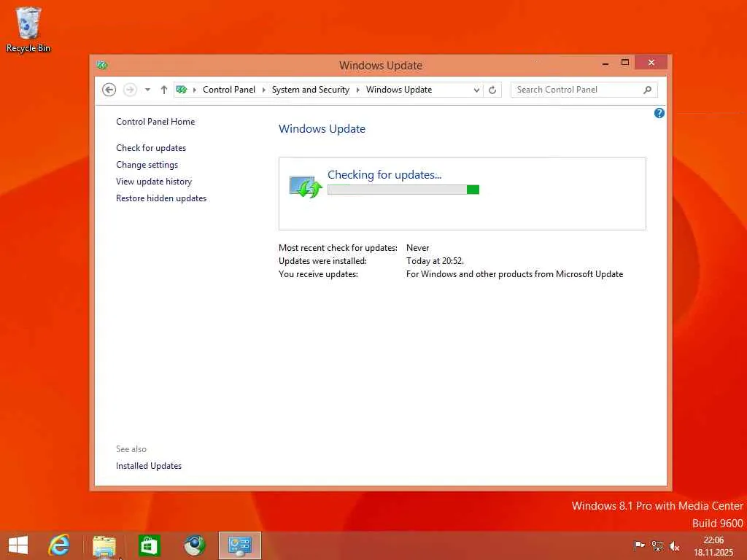Click the search magnifier icon
Screen dimensions: 747x560
(x=647, y=90)
